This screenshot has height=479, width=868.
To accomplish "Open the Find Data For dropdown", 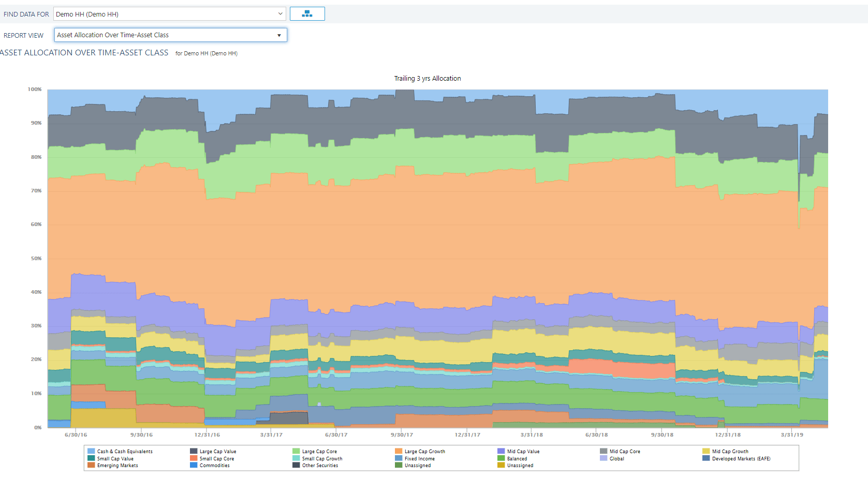I will pos(169,14).
